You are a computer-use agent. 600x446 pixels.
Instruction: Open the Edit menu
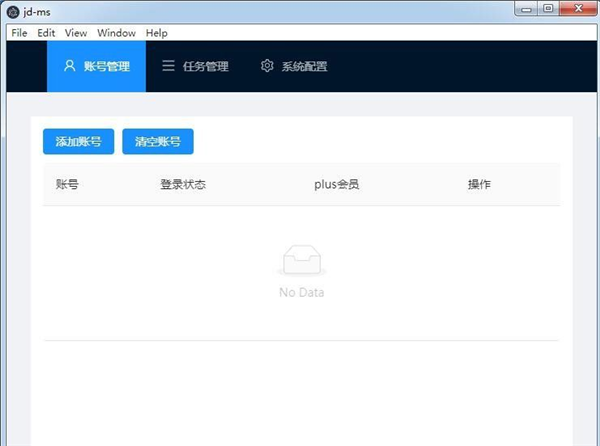tap(46, 33)
